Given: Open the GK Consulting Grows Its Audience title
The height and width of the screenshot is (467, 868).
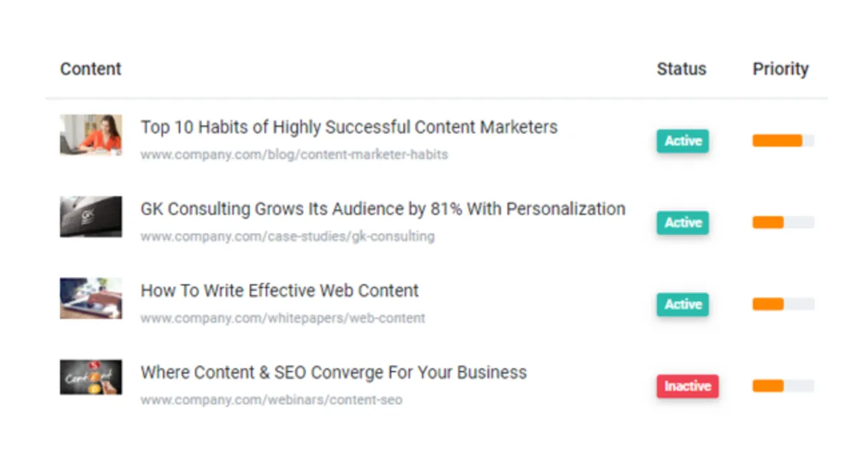Looking at the screenshot, I should point(383,209).
